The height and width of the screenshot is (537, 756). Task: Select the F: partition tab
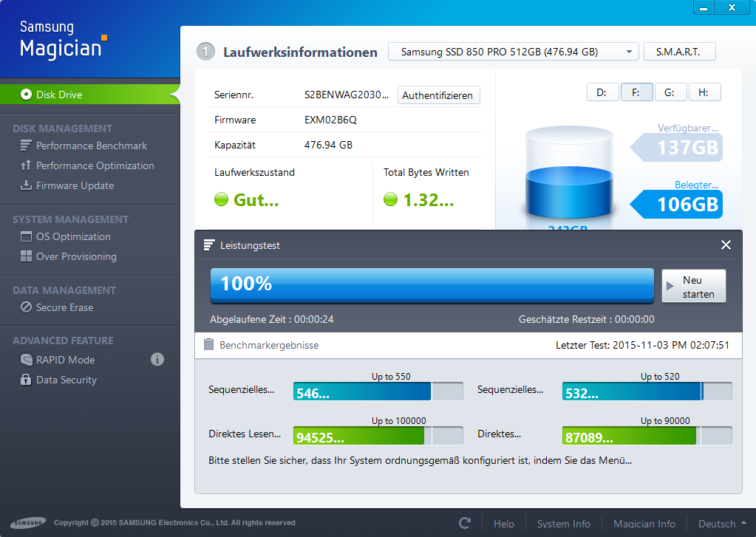(x=636, y=92)
